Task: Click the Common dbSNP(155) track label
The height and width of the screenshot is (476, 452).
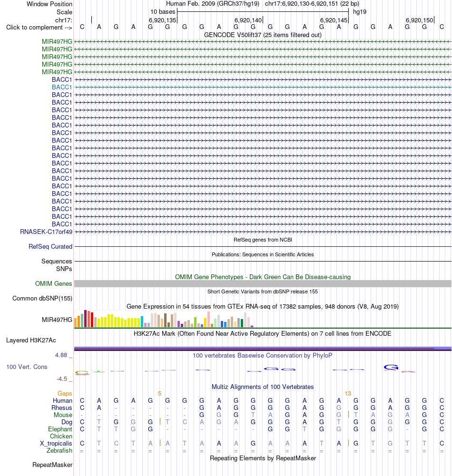Action: pyautogui.click(x=42, y=299)
